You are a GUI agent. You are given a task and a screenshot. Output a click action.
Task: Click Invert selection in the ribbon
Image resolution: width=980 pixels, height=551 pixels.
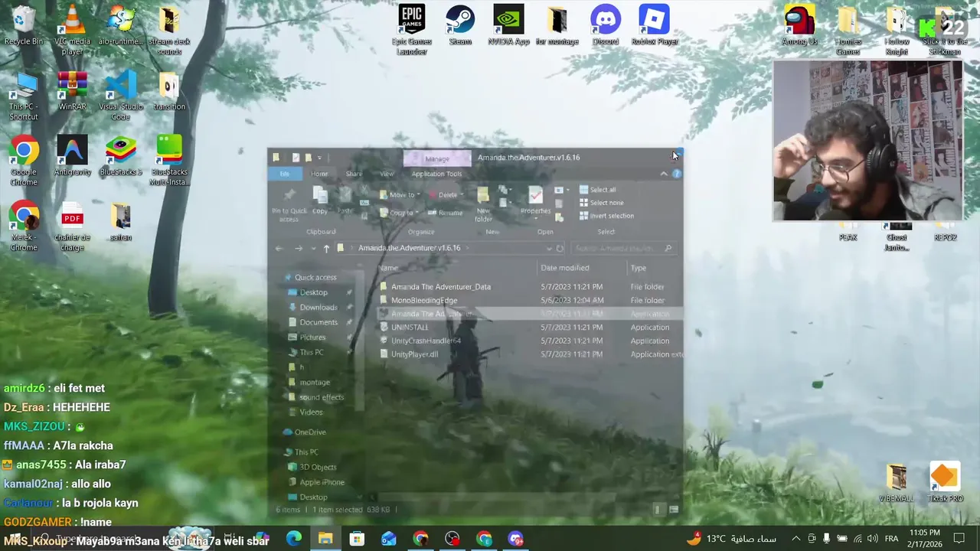click(606, 216)
